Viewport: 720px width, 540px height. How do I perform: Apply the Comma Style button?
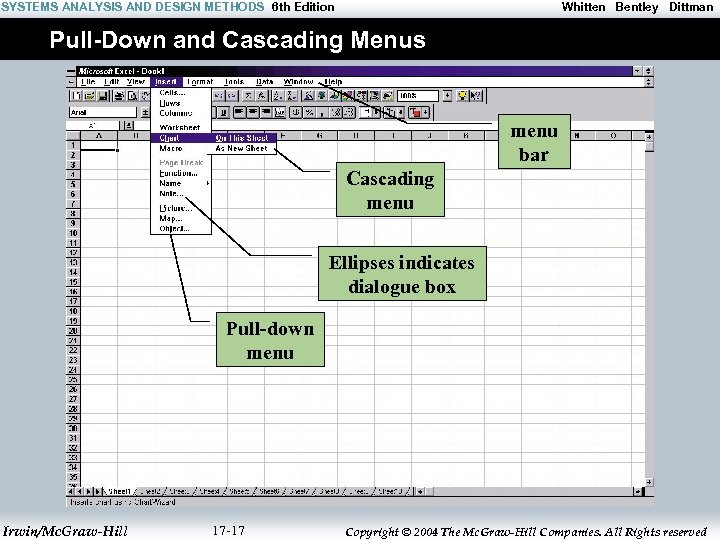[322, 112]
